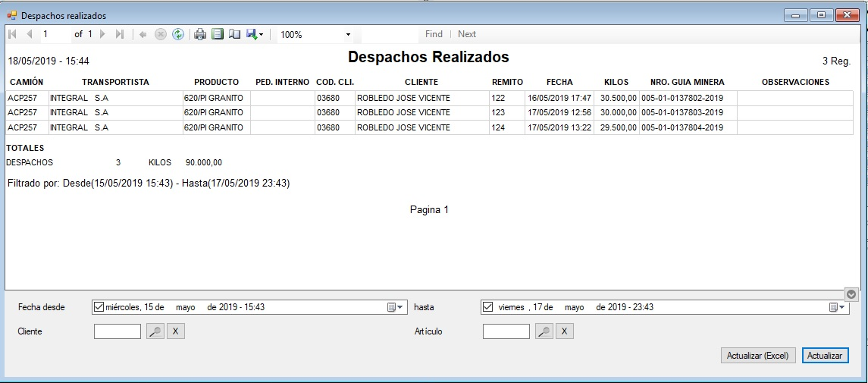Open Page Setup icon in toolbar

(234, 34)
